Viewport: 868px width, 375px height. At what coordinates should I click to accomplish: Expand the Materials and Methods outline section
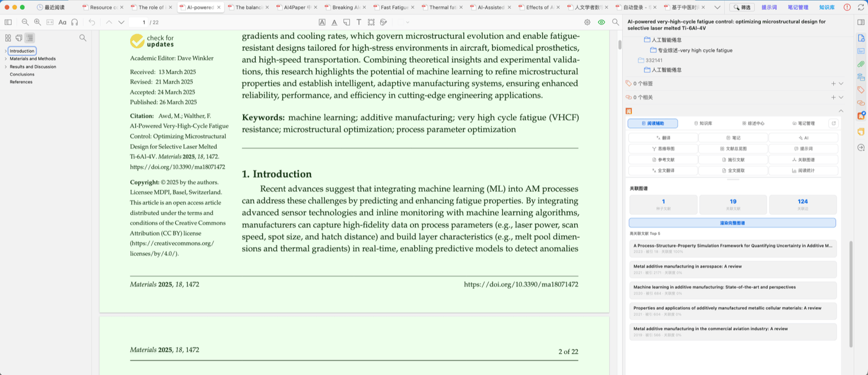(5, 59)
